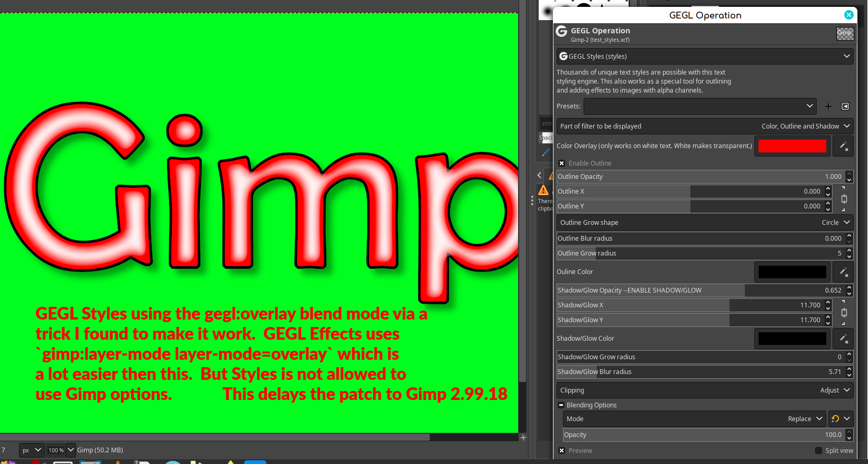This screenshot has height=464, width=868.
Task: Toggle the Preview checkbox
Action: click(561, 451)
